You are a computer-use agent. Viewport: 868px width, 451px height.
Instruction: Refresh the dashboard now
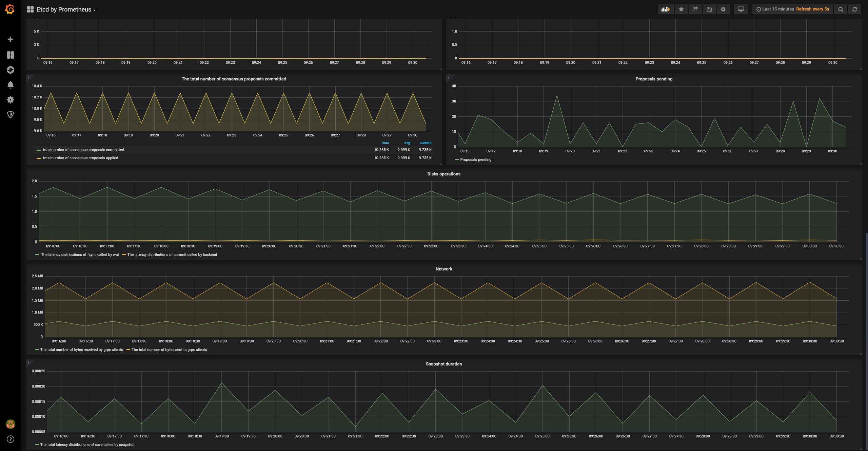coord(854,9)
